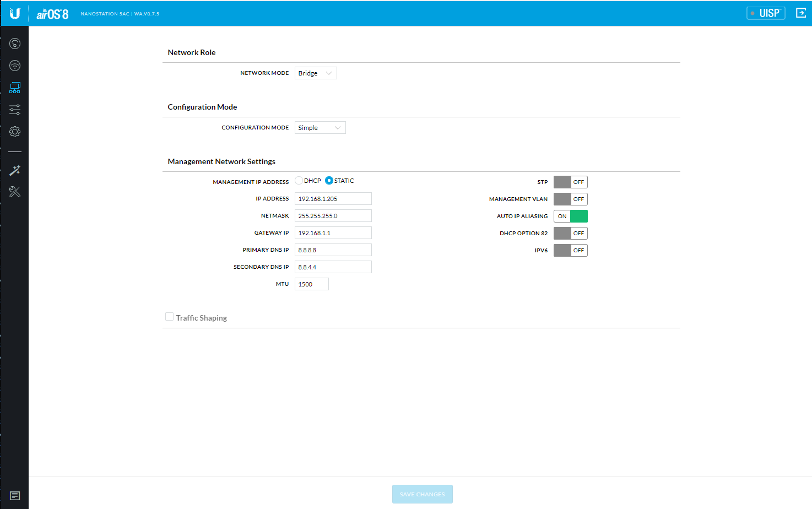Click the Gateway IP input field
The height and width of the screenshot is (509, 812).
click(x=333, y=233)
